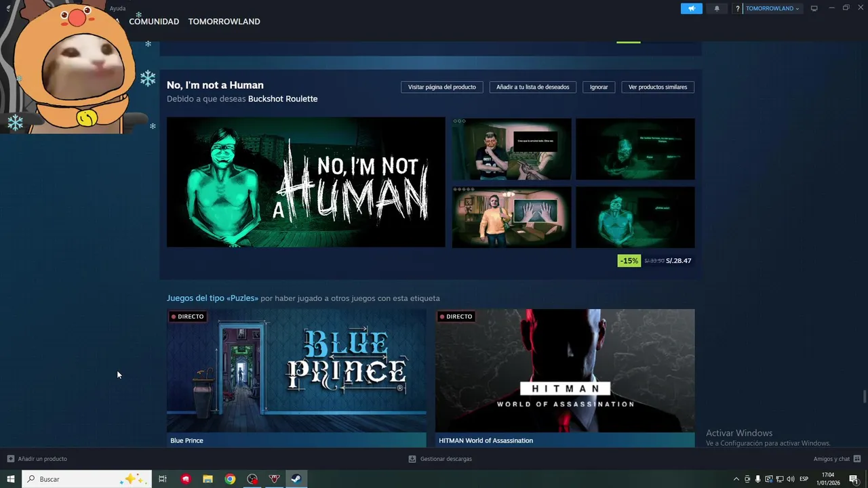
Task: Click HITMAN World of Assassination caption
Action: [486, 441]
